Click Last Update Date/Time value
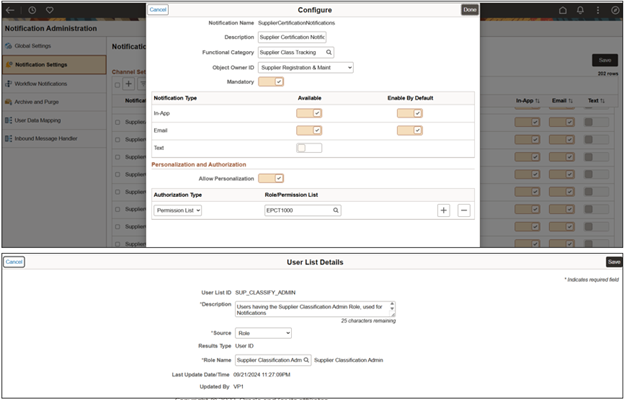The image size is (624, 400). (262, 375)
